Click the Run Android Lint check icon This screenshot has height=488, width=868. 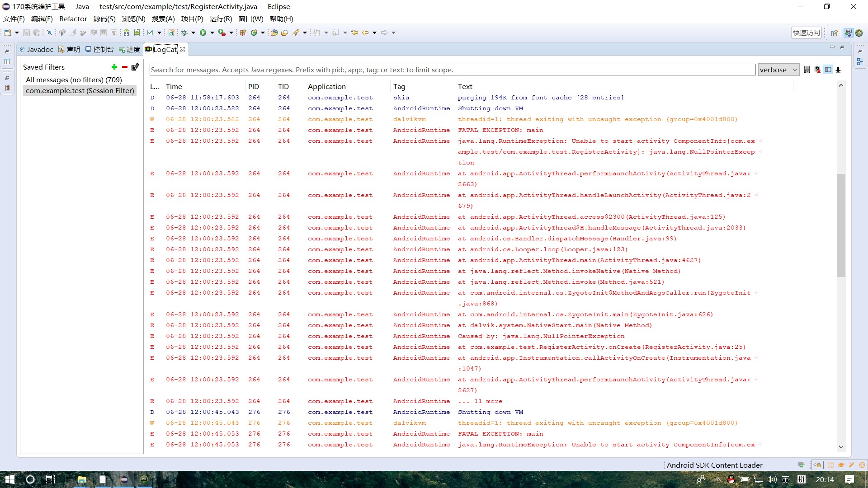pyautogui.click(x=150, y=33)
